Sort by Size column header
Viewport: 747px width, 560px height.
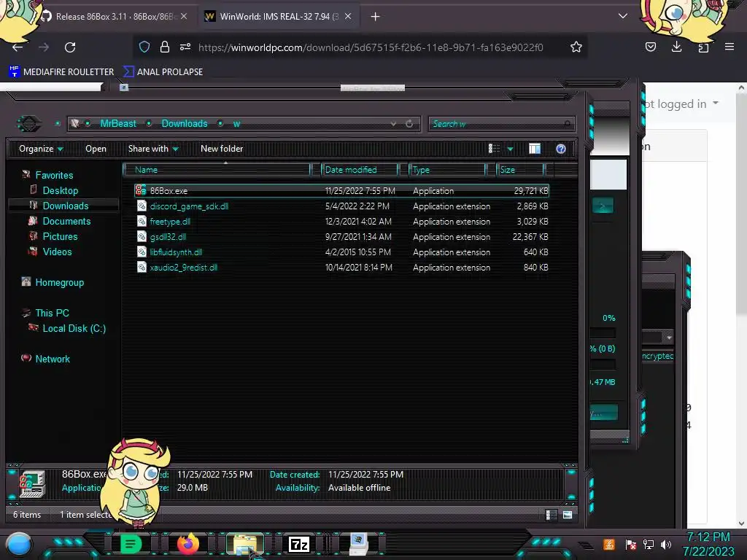tap(520, 169)
